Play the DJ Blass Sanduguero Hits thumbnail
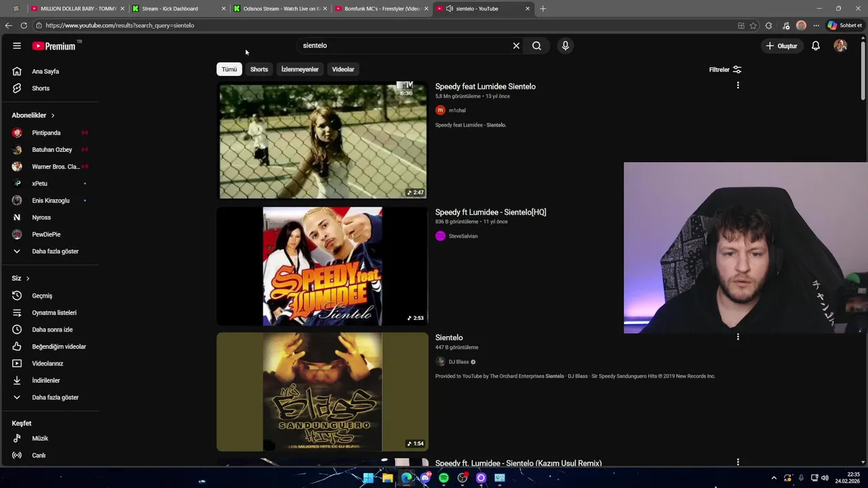This screenshot has height=488, width=868. 323,392
